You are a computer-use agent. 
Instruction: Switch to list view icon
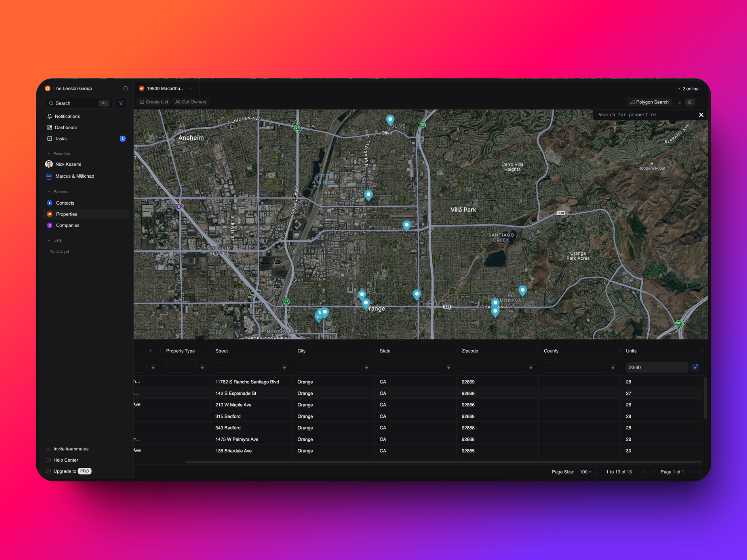click(679, 102)
